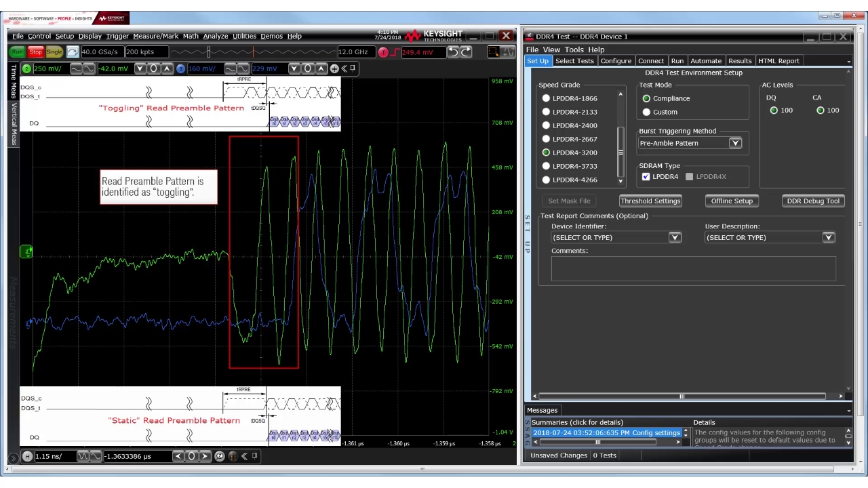Expand the Device Identifier dropdown
Viewport: 868px width, 488px height.
coord(675,237)
